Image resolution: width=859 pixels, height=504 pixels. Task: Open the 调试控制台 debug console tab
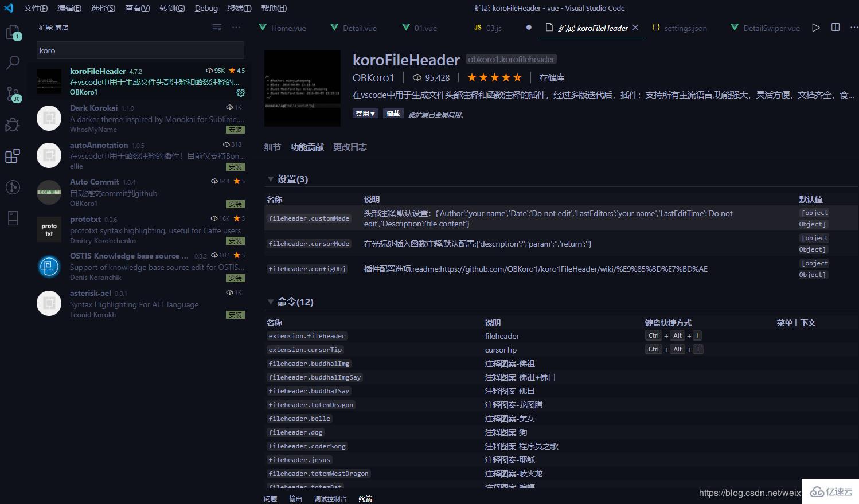[x=330, y=499]
